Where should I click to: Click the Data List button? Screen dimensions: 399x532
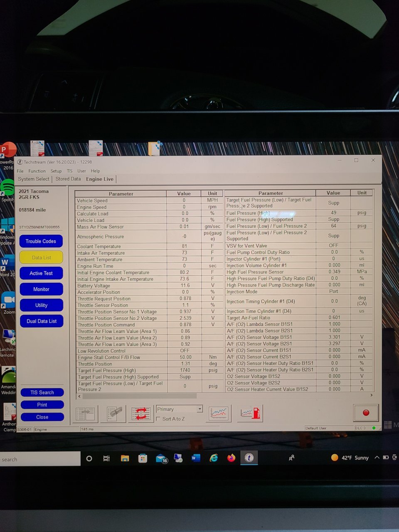41,257
